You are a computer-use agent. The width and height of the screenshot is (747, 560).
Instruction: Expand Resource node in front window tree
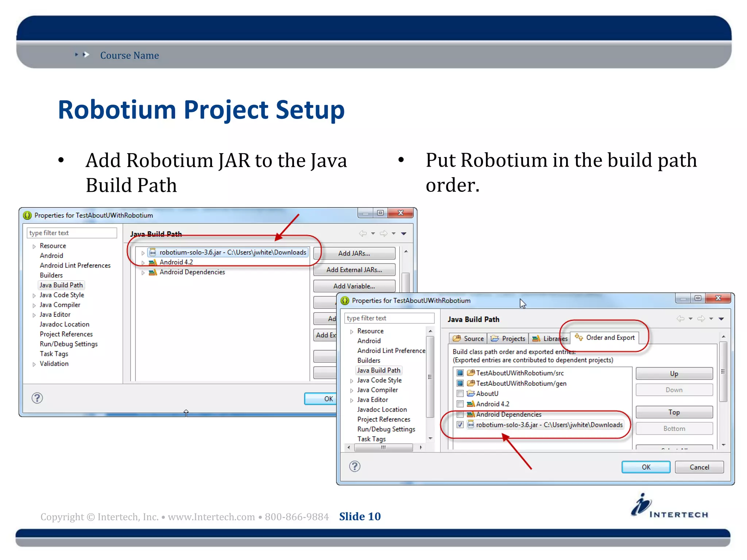click(352, 332)
